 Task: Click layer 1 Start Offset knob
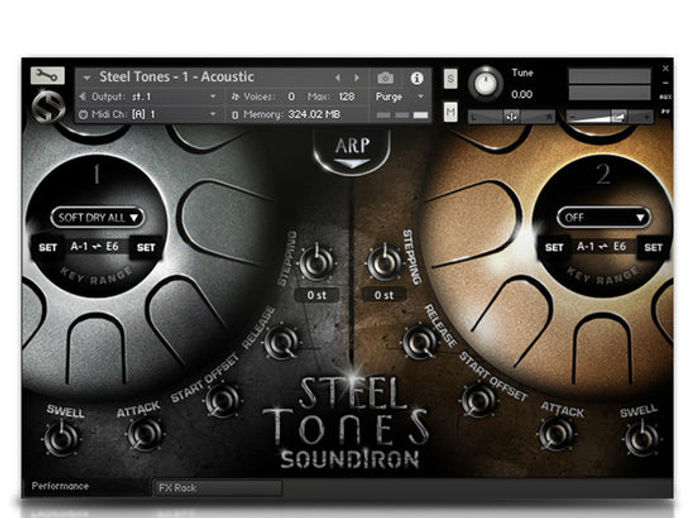(x=223, y=400)
